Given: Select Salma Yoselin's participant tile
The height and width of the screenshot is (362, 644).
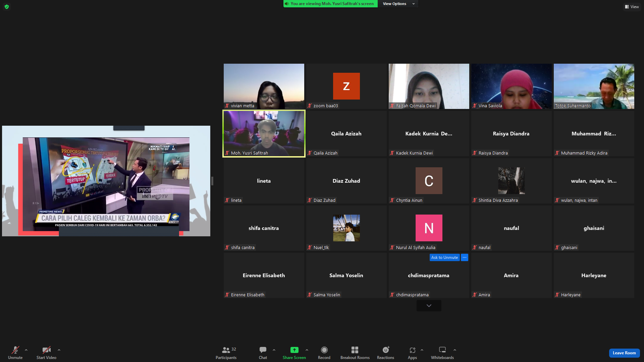Looking at the screenshot, I should click(346, 275).
